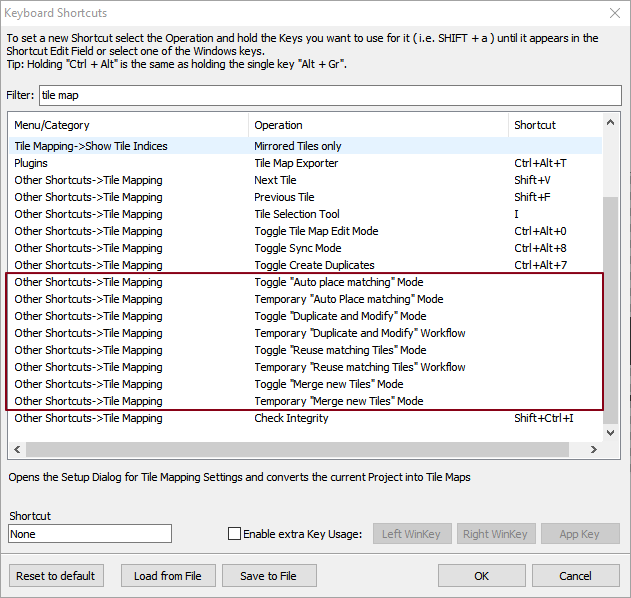The height and width of the screenshot is (598, 631).
Task: Click the vertical scrollbar down arrow
Action: point(610,433)
